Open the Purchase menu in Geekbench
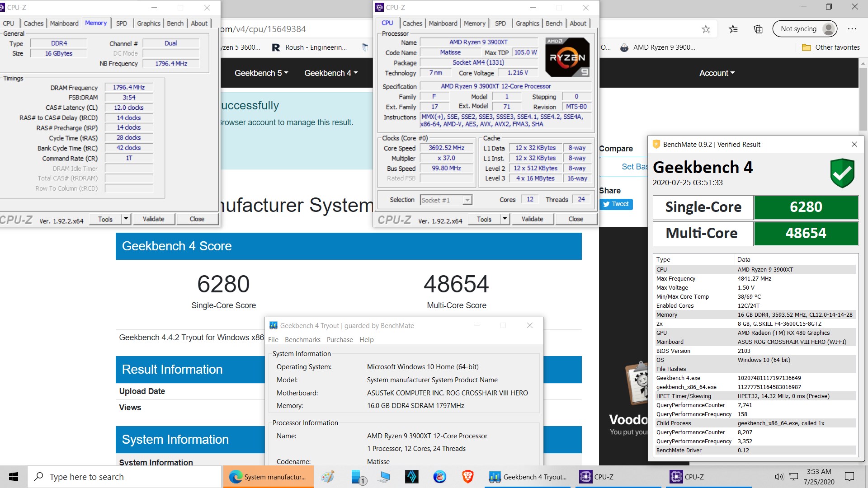Screen dimensions: 868x488 pyautogui.click(x=340, y=340)
